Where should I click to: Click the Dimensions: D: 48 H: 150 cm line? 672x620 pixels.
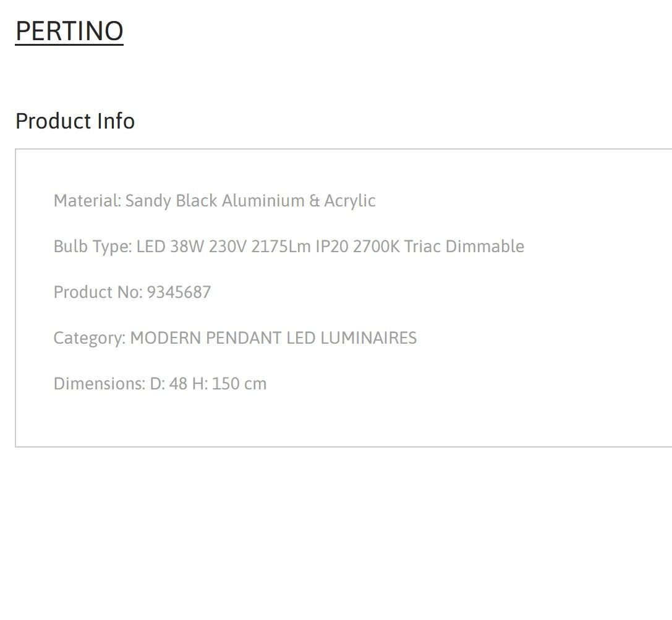[160, 384]
